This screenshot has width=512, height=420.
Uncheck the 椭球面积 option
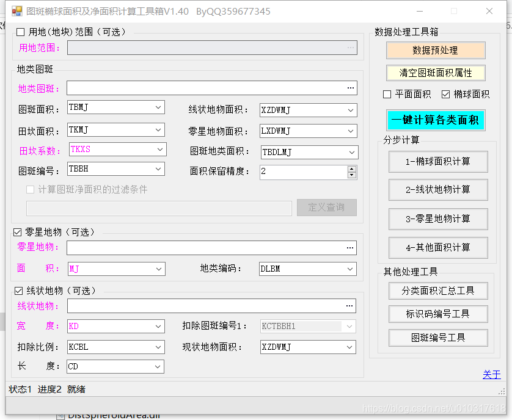click(x=445, y=95)
